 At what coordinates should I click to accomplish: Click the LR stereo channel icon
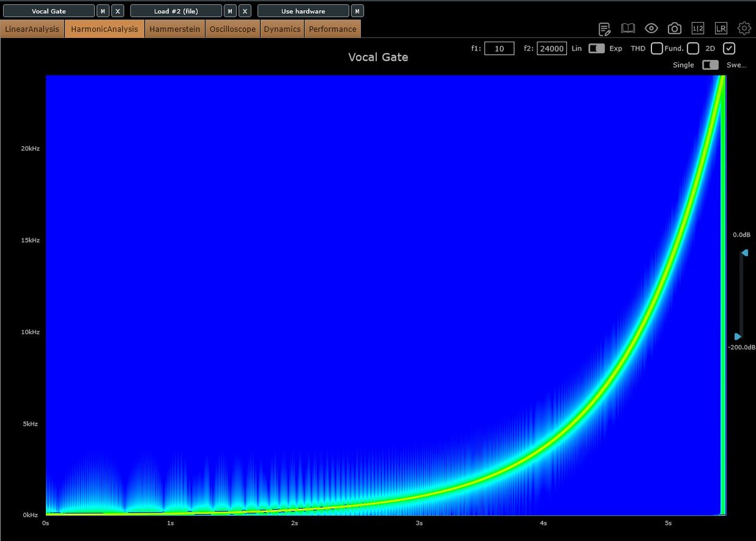click(x=721, y=28)
